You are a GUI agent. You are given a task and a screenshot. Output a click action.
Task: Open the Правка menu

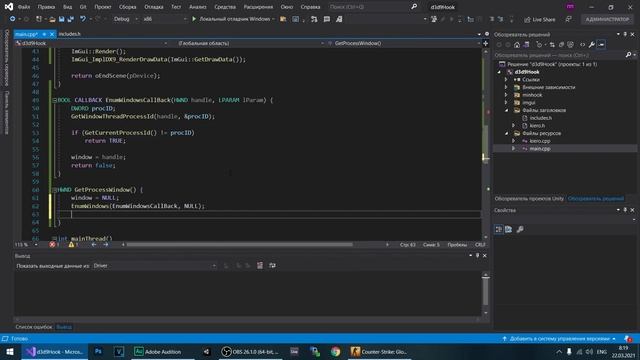coord(46,7)
